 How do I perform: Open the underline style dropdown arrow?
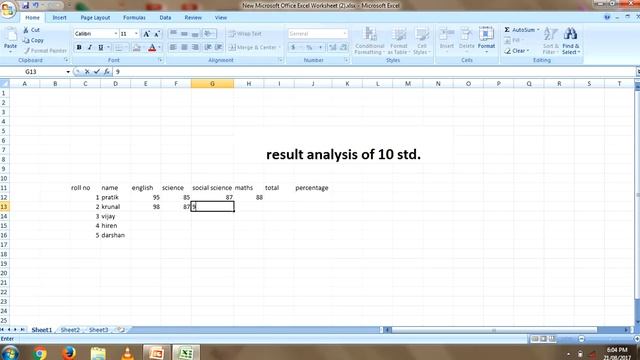(x=109, y=48)
